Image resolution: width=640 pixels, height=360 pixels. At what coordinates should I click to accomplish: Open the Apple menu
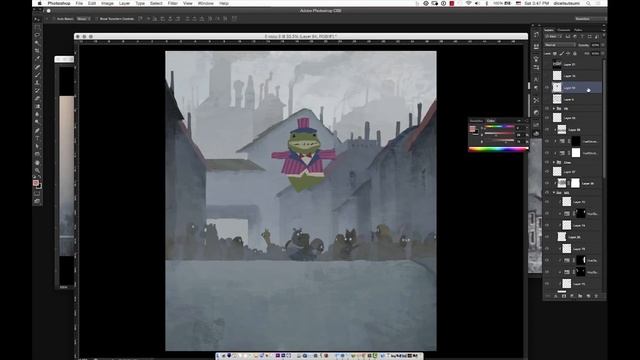[x=40, y=3]
